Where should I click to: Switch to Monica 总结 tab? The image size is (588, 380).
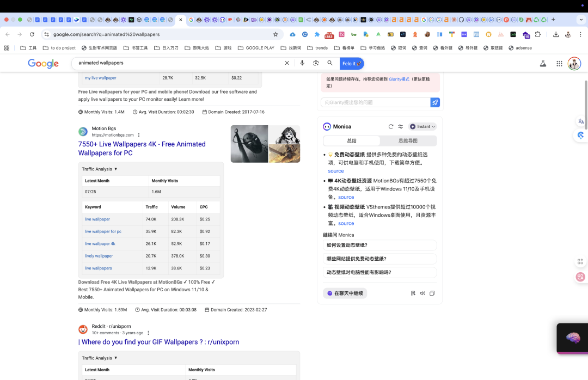tap(352, 140)
